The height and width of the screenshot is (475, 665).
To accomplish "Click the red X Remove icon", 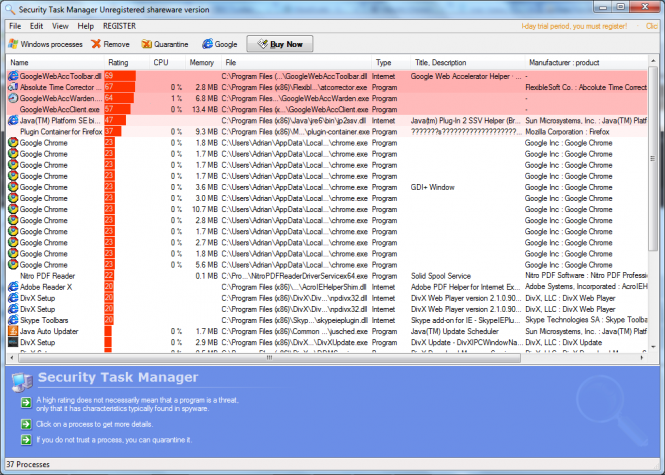I will pos(96,44).
